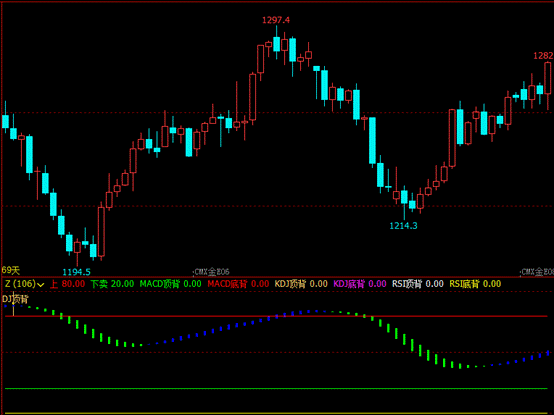
Task: Click the KDJ顶背 indicator label
Action: pos(290,284)
